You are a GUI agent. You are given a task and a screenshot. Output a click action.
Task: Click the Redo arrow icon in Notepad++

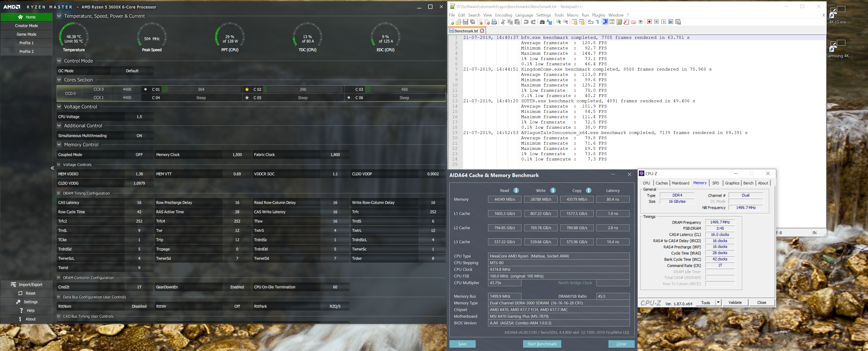[x=533, y=22]
